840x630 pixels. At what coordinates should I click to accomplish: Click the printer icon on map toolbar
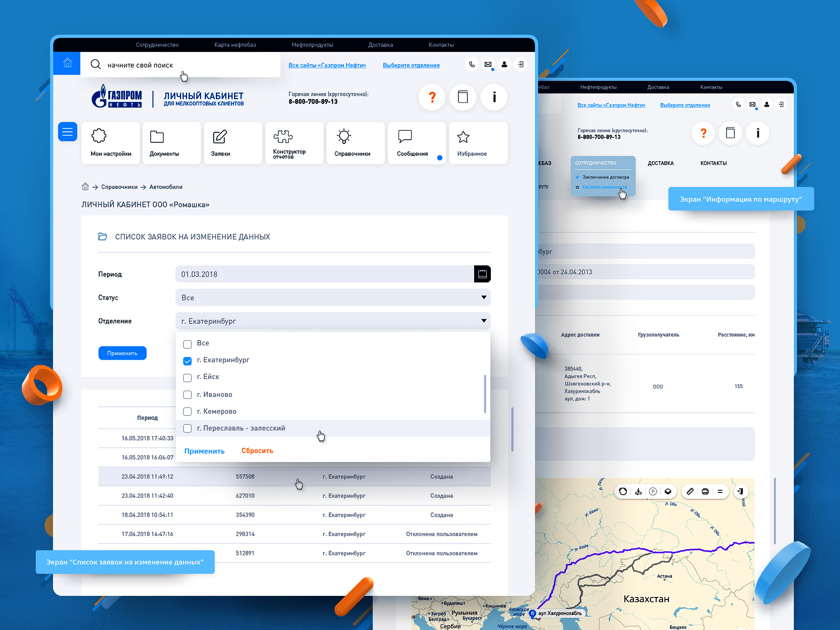click(705, 491)
